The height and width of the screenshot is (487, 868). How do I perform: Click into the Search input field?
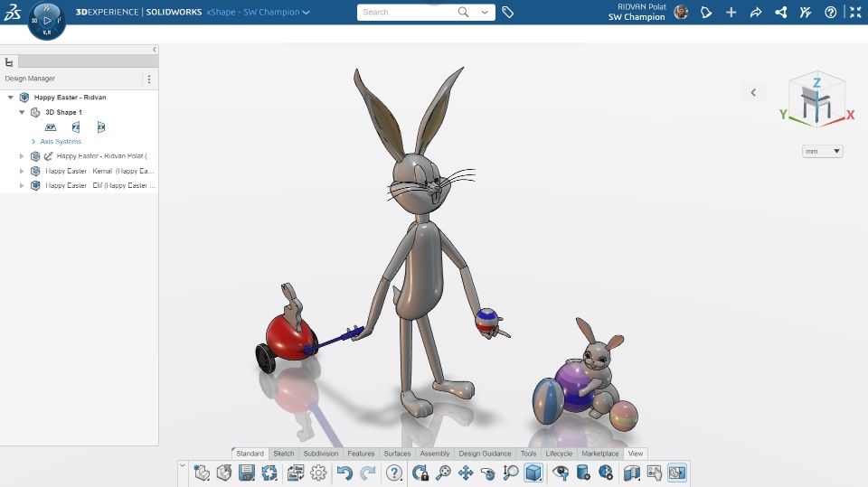(x=408, y=12)
